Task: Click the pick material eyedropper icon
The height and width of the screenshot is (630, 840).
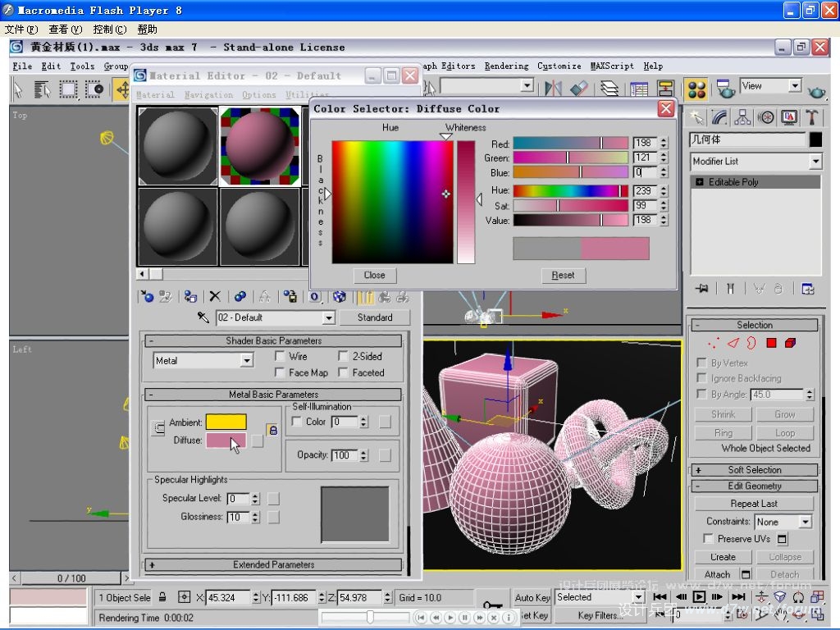Action: (203, 317)
